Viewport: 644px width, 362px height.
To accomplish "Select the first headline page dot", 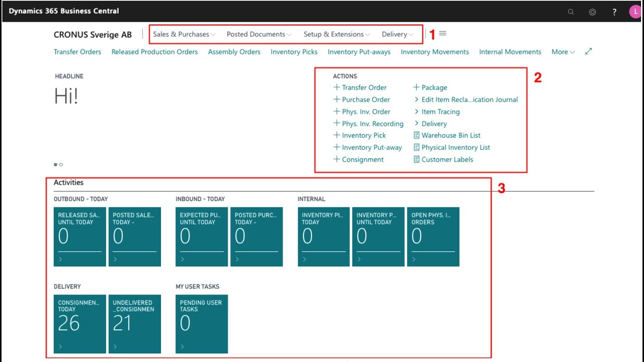I will (x=55, y=164).
